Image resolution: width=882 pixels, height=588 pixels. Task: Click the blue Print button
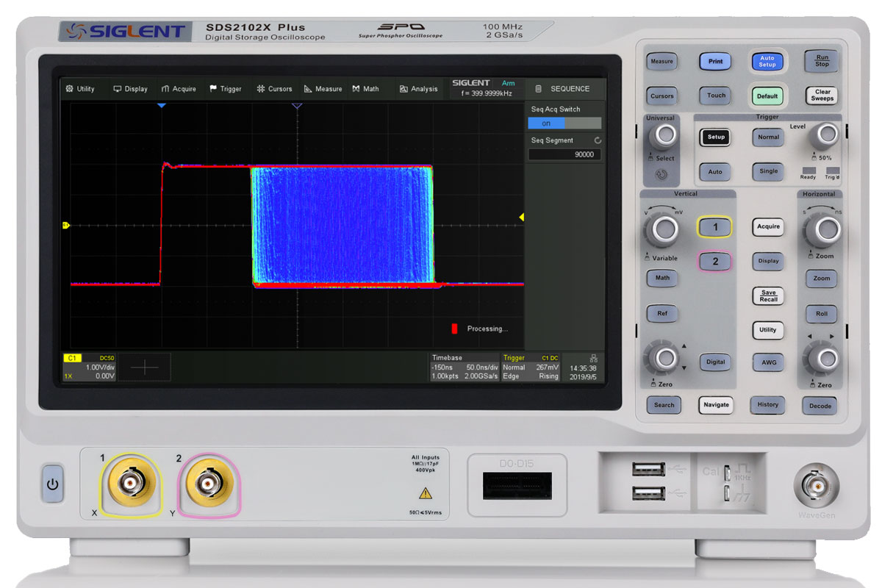pyautogui.click(x=715, y=62)
